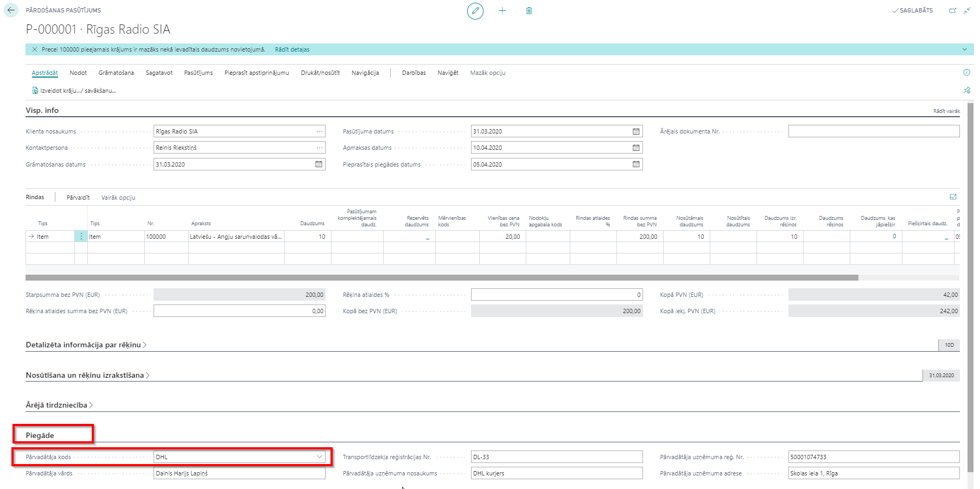Screen dimensions: 980x489
Task: Click Vairāk opciju in Rindas section
Action: click(118, 198)
